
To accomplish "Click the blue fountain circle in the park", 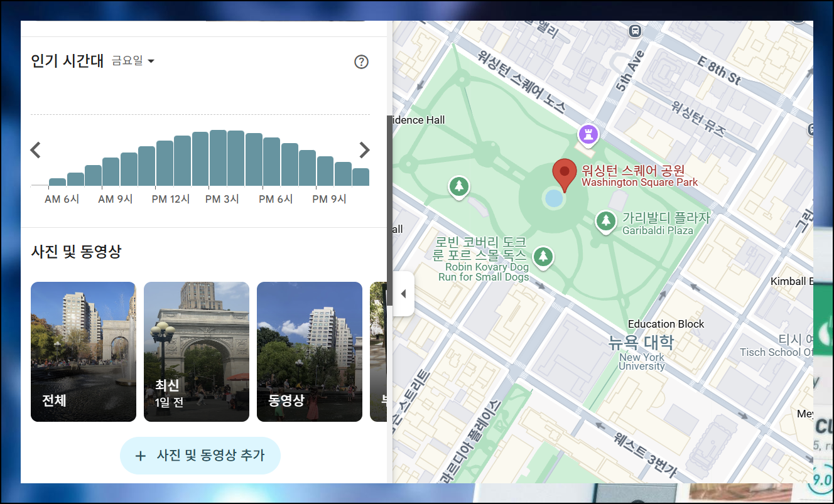I will [x=554, y=198].
